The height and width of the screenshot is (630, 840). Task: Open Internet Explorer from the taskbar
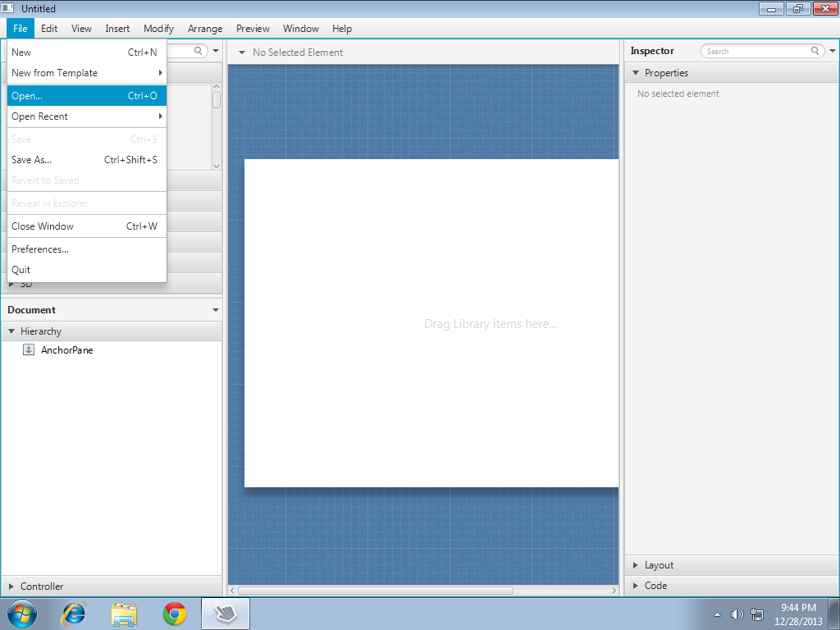pyautogui.click(x=74, y=614)
